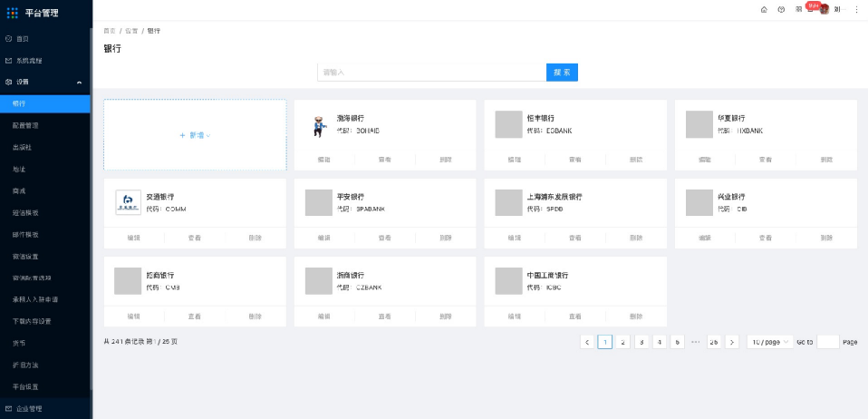Click 删除 on the 渤海银行 card
The image size is (868, 419).
coord(446,160)
